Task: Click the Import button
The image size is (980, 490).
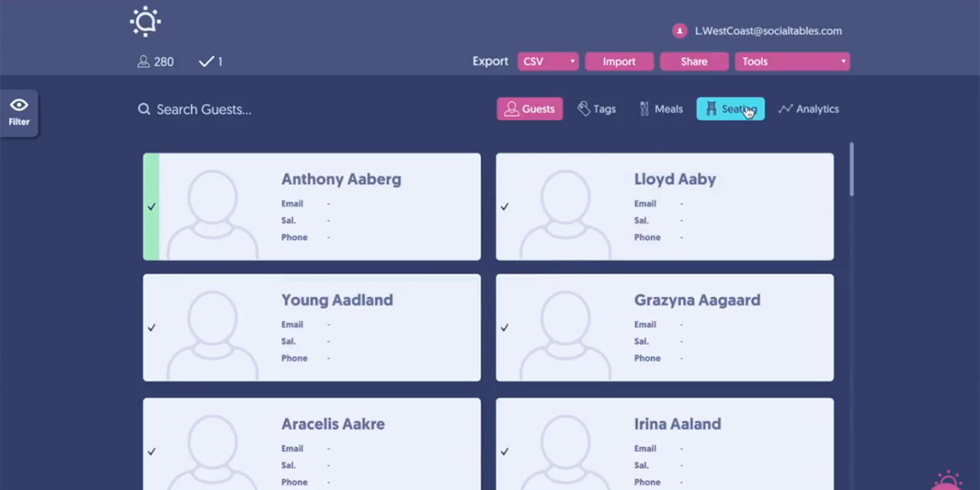Action: point(619,61)
